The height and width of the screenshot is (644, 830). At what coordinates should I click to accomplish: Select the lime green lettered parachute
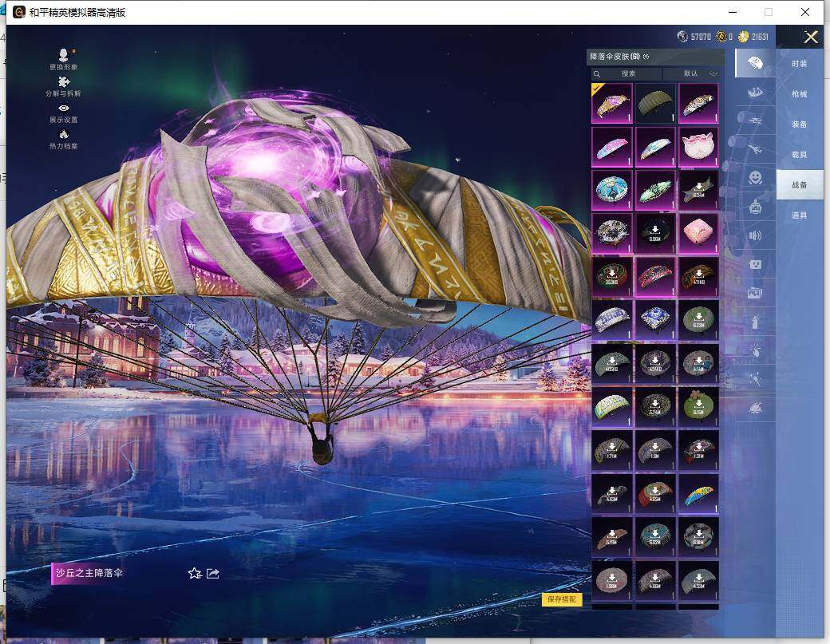[x=612, y=408]
